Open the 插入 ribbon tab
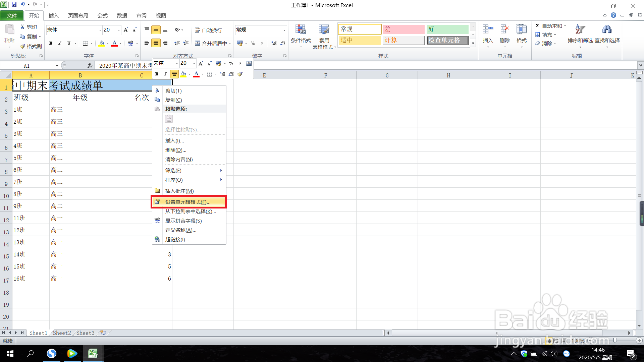644x362 pixels. click(53, 15)
